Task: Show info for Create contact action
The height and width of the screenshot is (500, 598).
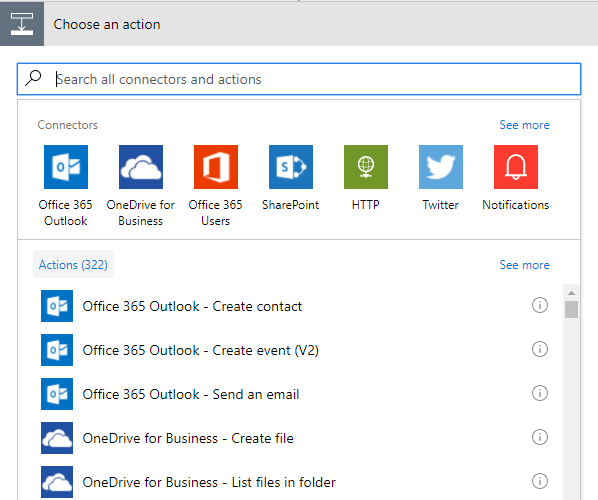Action: tap(540, 305)
